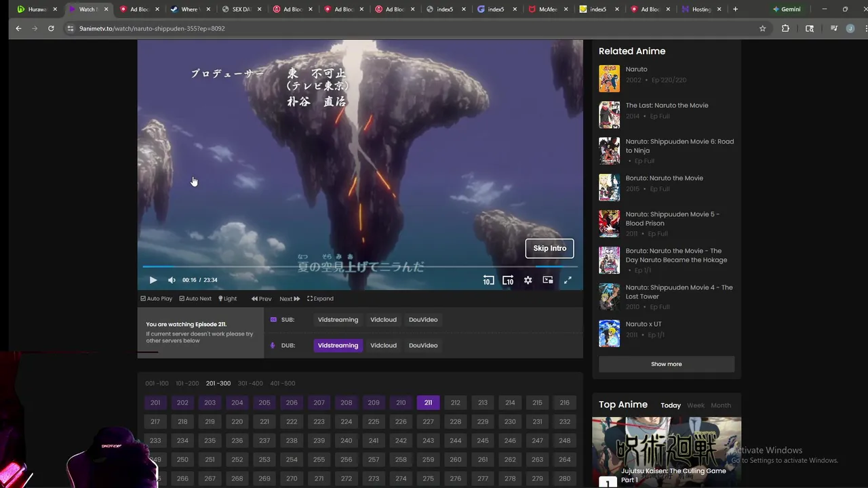868x488 pixels.
Task: Play the video
Action: coord(153,280)
